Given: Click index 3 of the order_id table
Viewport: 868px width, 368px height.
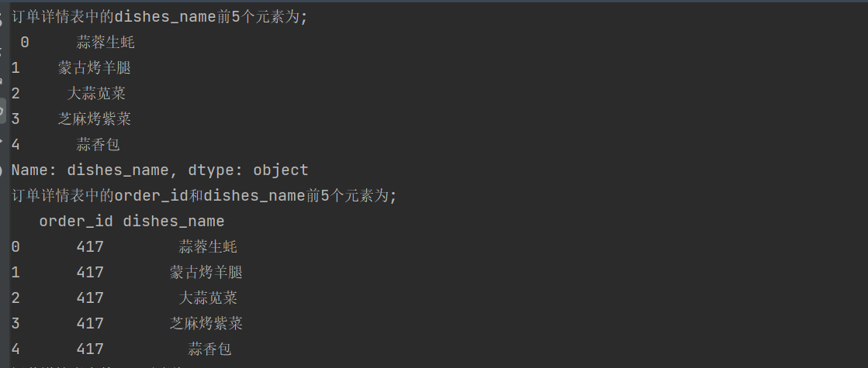Looking at the screenshot, I should click(x=16, y=324).
